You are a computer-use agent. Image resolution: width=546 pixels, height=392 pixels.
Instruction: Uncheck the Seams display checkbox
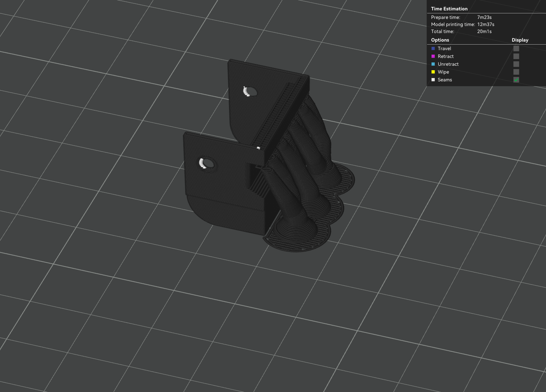[x=516, y=80]
